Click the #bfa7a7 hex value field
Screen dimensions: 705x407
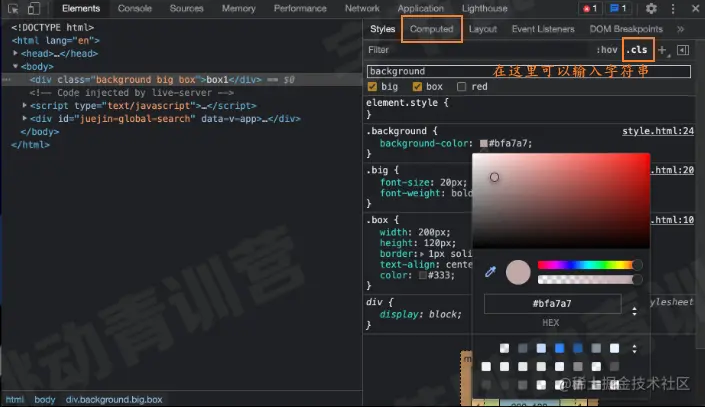tap(553, 304)
